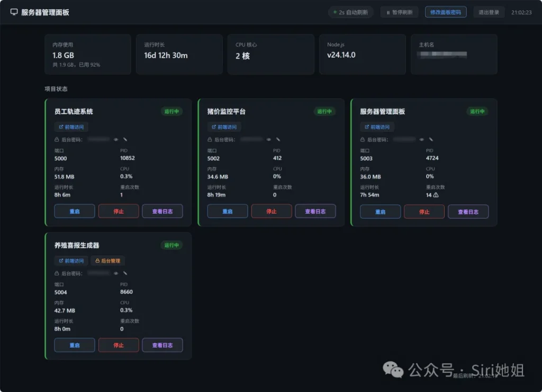Open 前端访问 link for 员工轨迹系统

tap(71, 127)
